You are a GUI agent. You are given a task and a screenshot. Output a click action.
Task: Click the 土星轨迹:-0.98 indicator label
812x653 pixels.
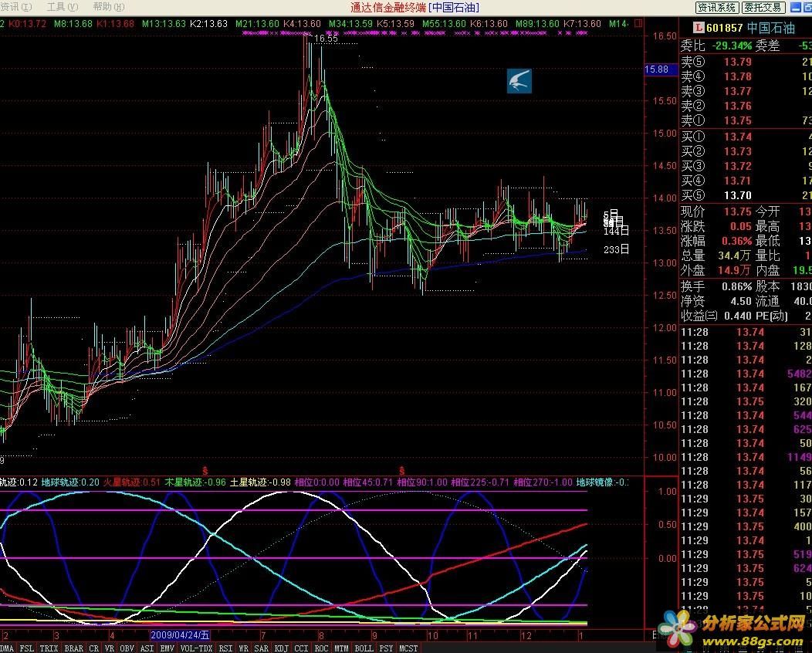260,482
